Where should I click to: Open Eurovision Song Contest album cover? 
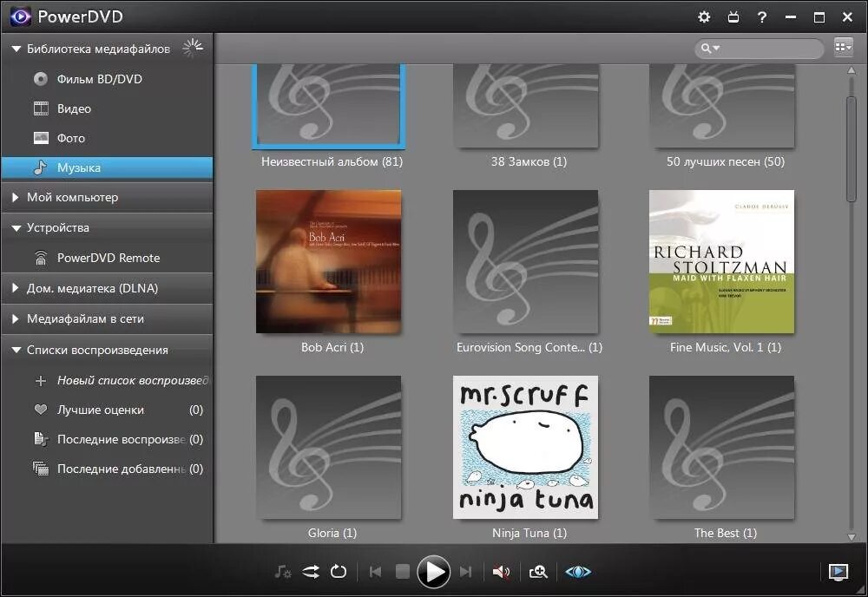coord(526,262)
